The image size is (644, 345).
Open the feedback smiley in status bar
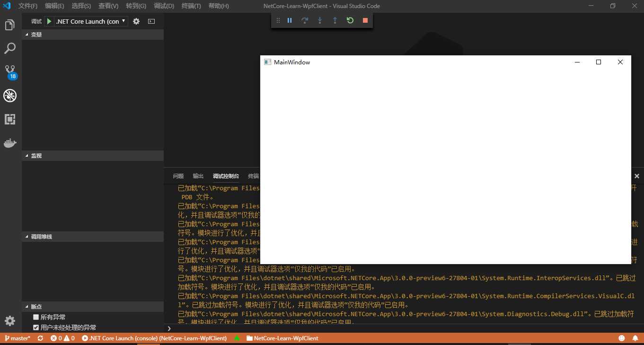coord(622,338)
